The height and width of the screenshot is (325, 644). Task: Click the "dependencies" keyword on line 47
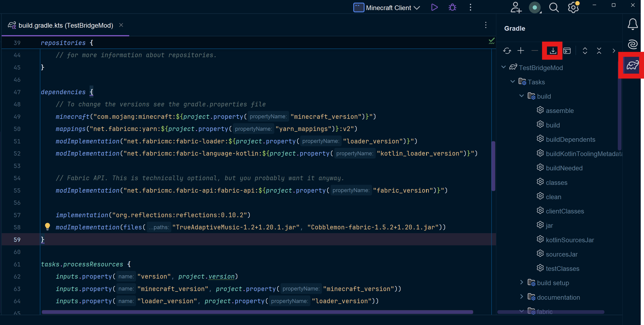(x=63, y=92)
